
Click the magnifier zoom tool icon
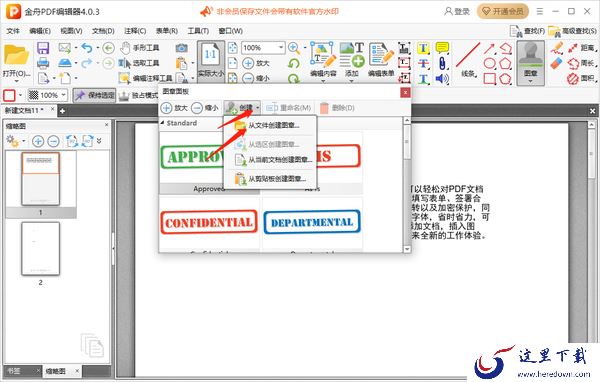293,48
